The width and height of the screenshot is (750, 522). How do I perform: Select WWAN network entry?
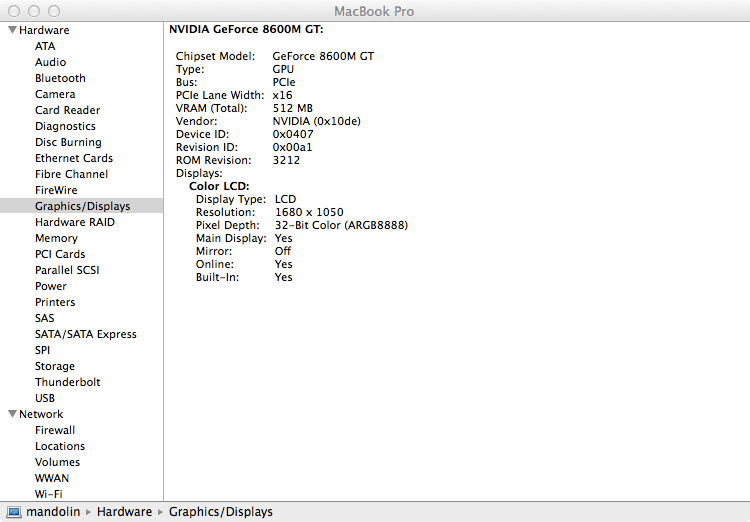click(x=52, y=478)
